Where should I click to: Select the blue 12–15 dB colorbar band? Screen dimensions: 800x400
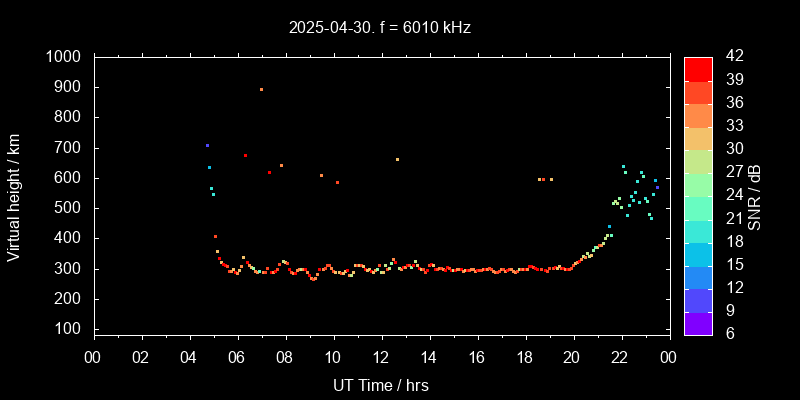pos(698,276)
